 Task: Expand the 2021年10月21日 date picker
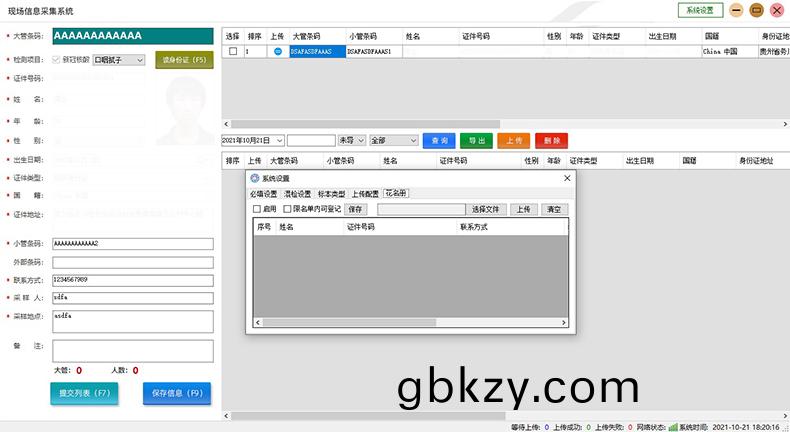278,141
